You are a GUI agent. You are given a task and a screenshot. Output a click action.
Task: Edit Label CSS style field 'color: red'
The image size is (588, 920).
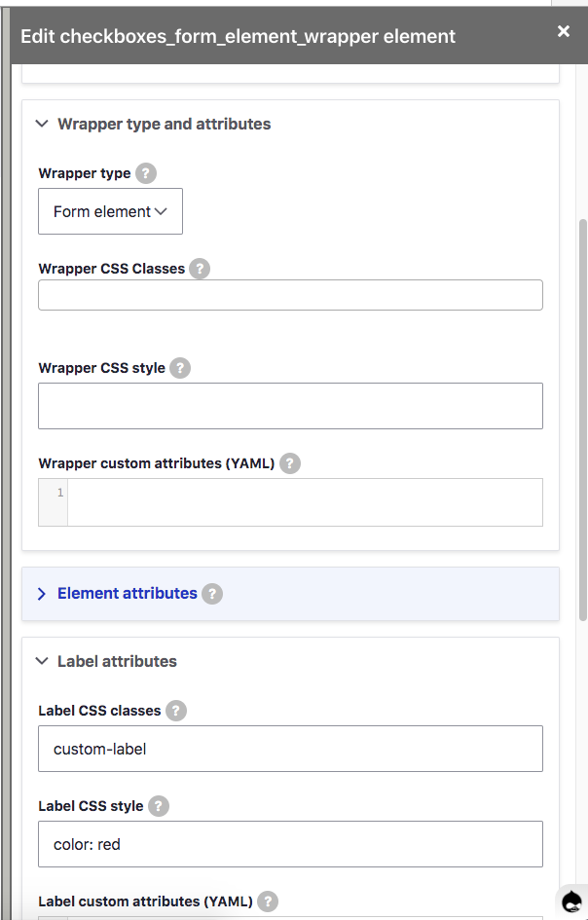[290, 844]
